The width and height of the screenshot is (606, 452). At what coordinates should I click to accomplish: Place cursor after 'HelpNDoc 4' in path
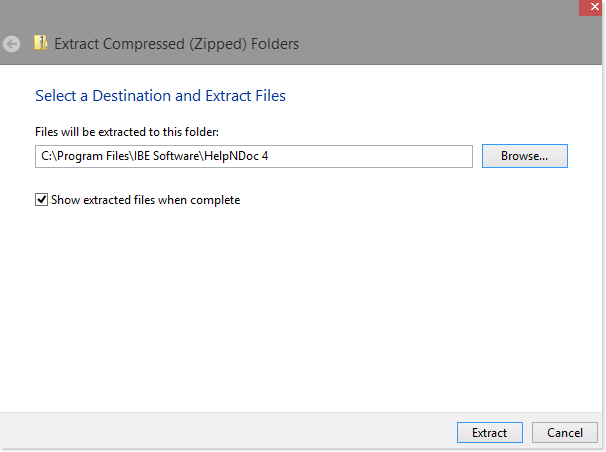pos(269,156)
